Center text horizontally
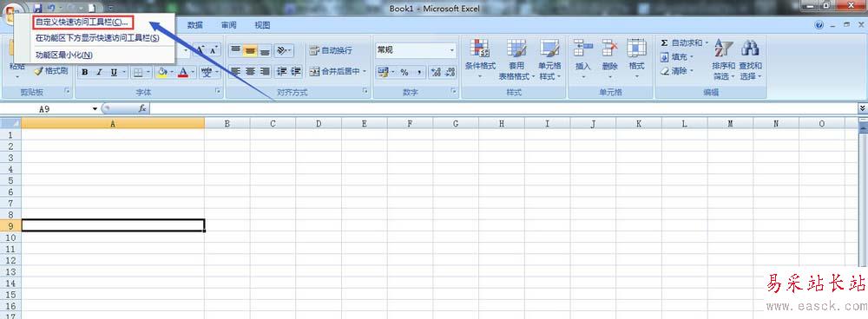Image resolution: width=868 pixels, height=319 pixels. [x=251, y=71]
